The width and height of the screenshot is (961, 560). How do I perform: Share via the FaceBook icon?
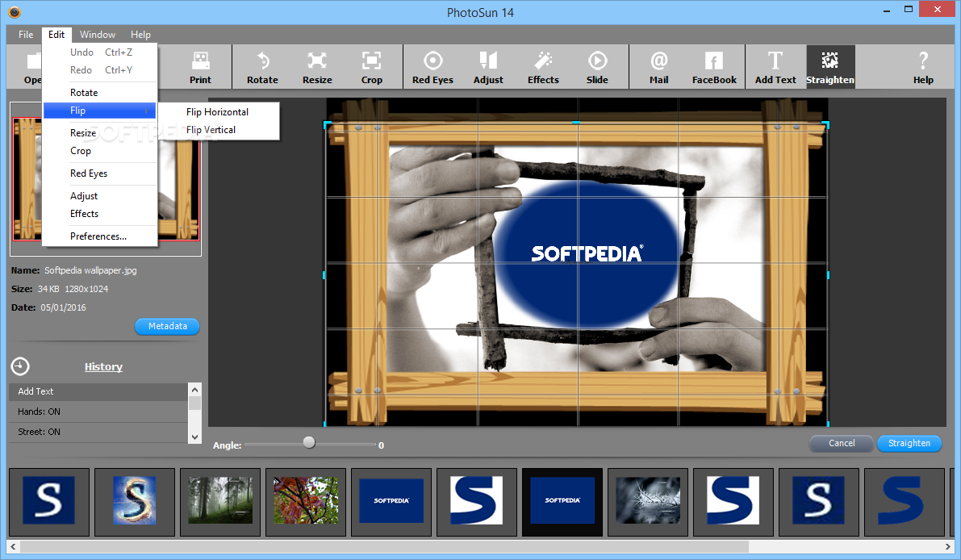(714, 68)
